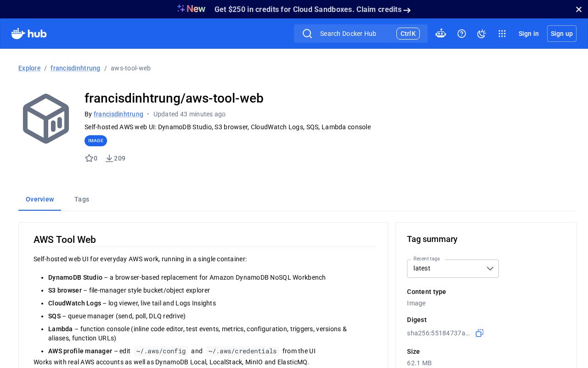The height and width of the screenshot is (368, 588).
Task: Click the Sign up button
Action: point(562,34)
